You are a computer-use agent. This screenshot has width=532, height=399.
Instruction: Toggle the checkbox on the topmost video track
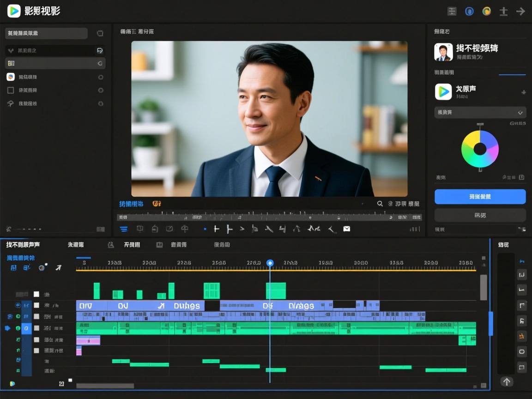36,294
